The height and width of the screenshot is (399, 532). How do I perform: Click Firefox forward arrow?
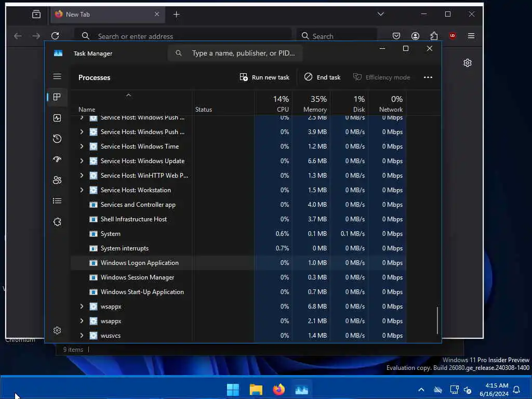tap(36, 36)
